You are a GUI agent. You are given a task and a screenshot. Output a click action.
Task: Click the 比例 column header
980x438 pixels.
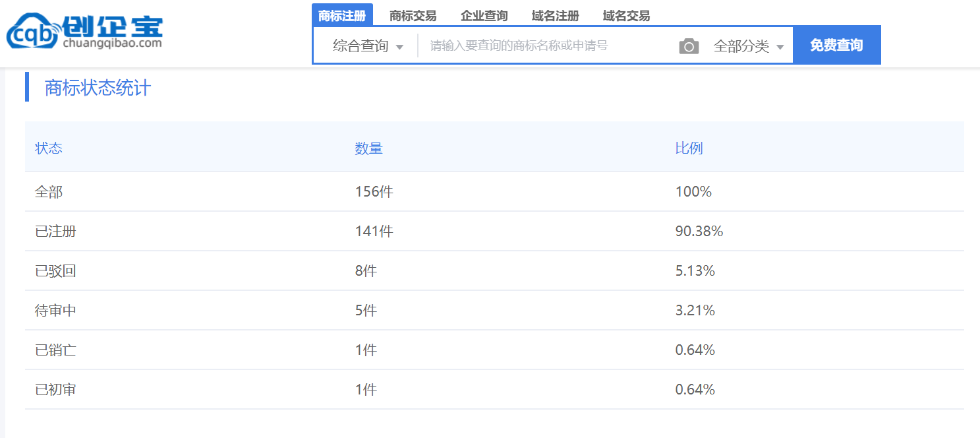click(689, 148)
